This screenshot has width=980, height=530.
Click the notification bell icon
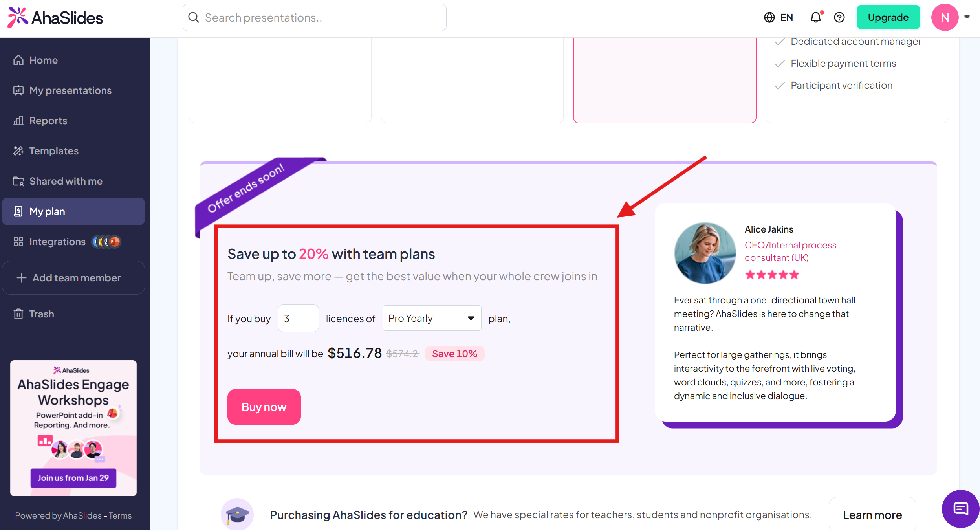point(815,18)
